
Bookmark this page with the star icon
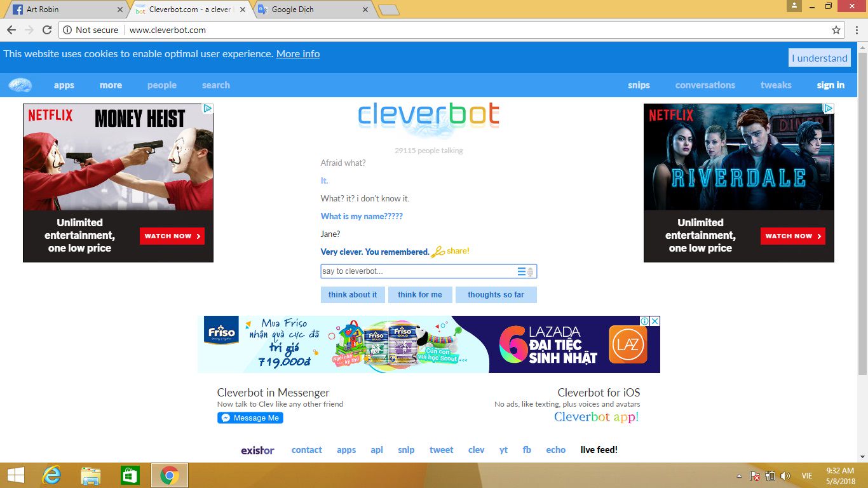(836, 30)
